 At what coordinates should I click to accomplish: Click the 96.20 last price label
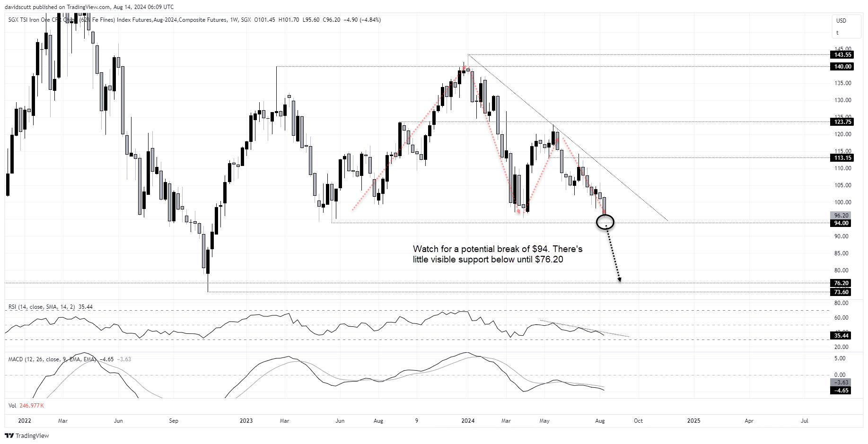point(841,216)
